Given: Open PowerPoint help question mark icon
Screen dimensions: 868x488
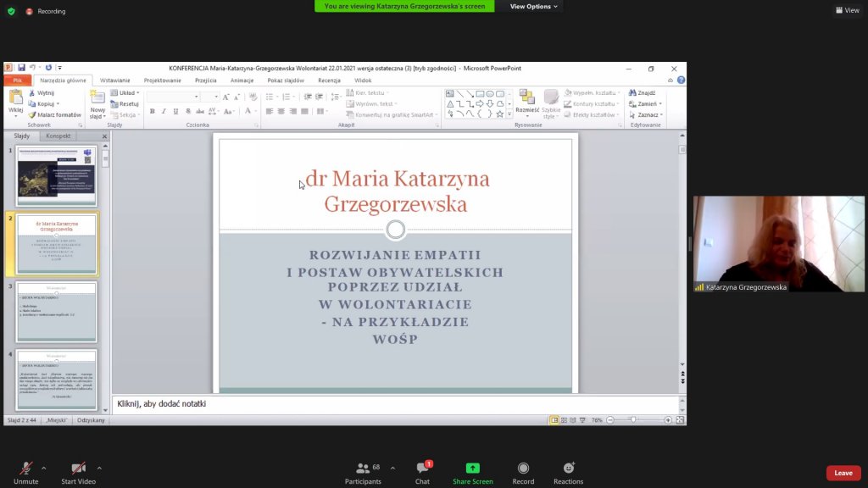Looking at the screenshot, I should tap(681, 80).
